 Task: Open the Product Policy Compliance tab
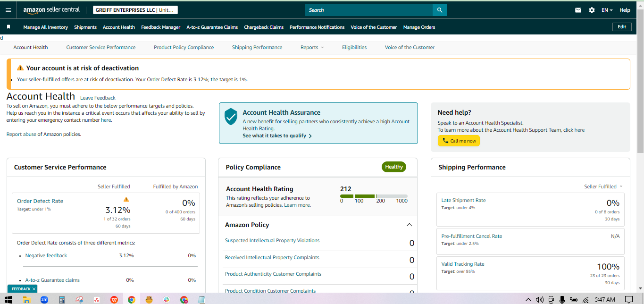pyautogui.click(x=184, y=47)
